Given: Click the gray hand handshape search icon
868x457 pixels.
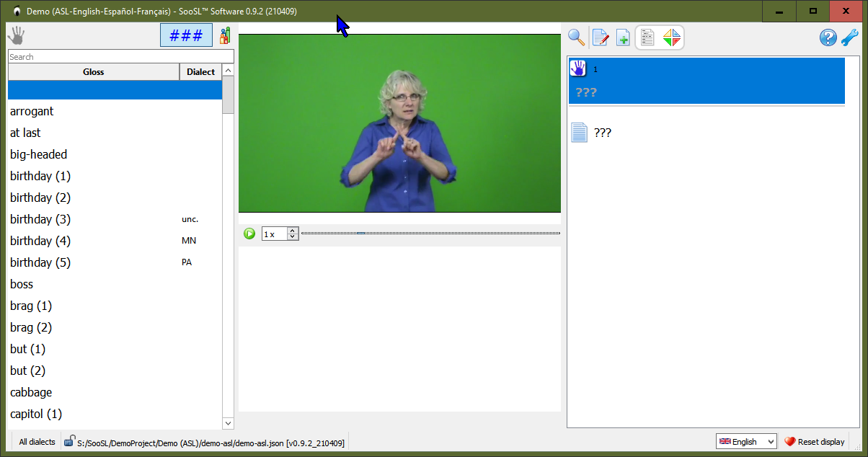Looking at the screenshot, I should pos(16,35).
